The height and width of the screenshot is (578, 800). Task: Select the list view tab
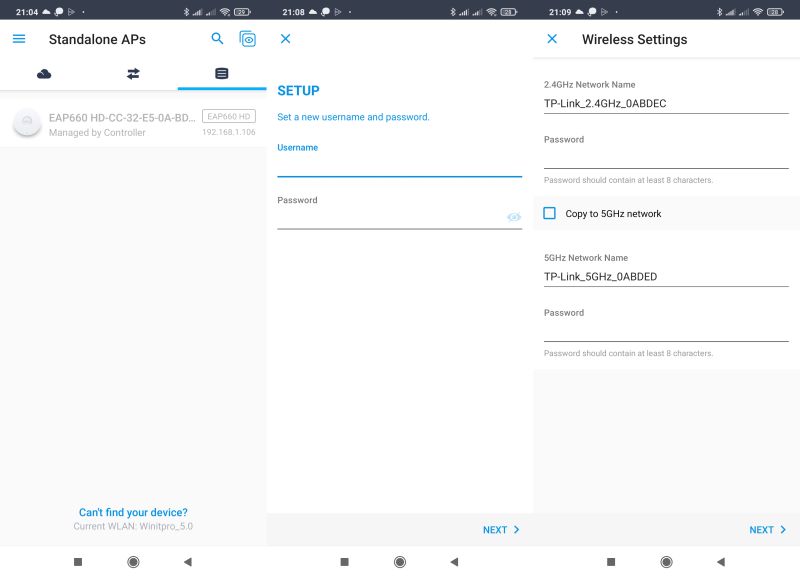pos(221,73)
